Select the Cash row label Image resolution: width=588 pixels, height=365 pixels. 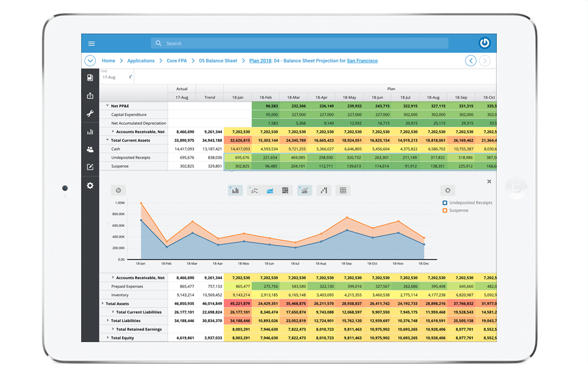[x=115, y=149]
